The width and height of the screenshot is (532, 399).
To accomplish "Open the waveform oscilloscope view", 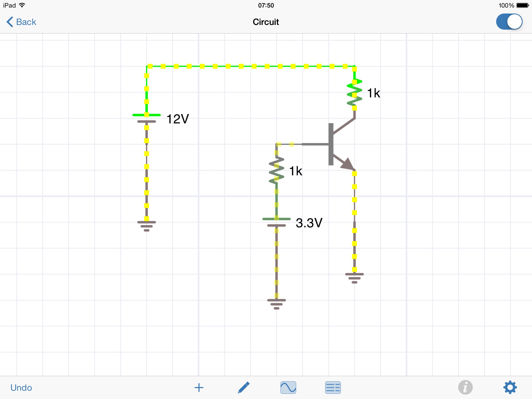I will [x=288, y=388].
